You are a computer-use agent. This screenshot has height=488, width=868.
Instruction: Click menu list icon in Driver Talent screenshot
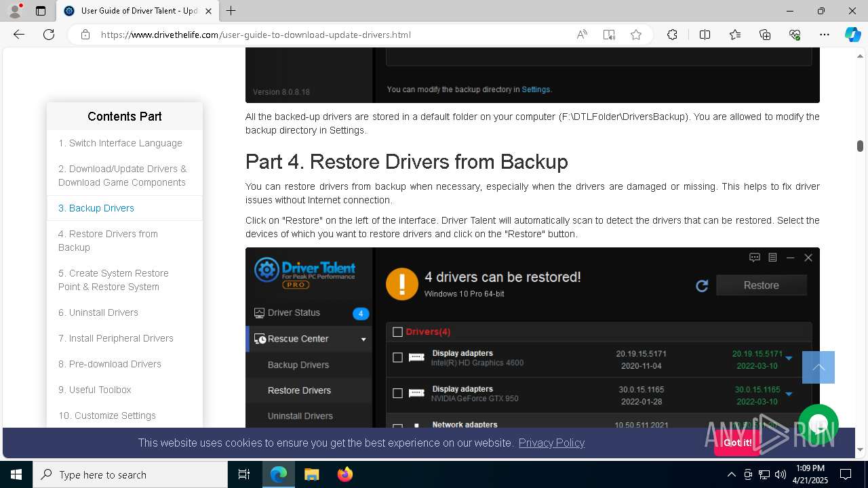pyautogui.click(x=772, y=258)
